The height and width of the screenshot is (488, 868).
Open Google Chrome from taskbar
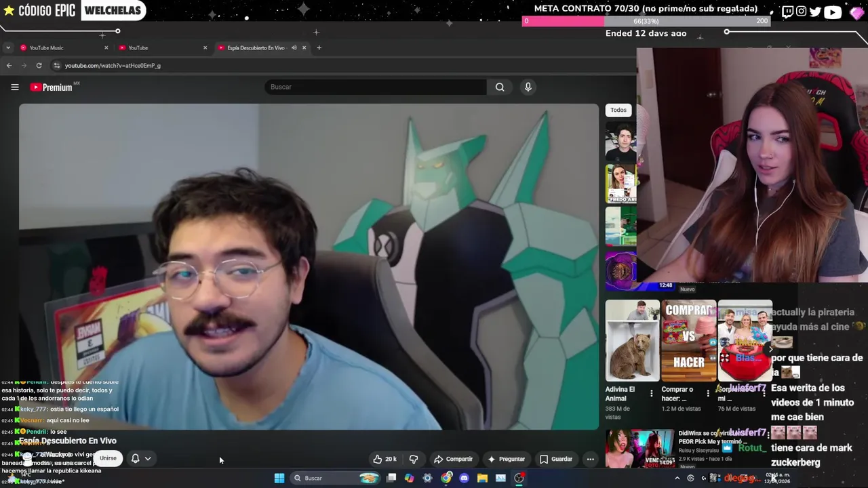446,478
